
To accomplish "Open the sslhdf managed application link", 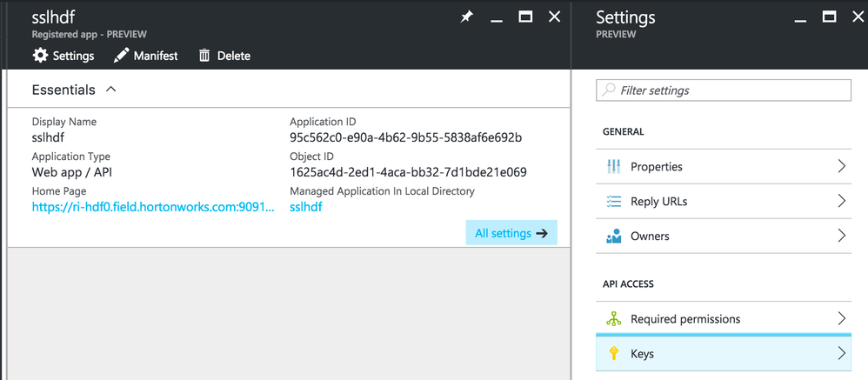I will [x=306, y=207].
